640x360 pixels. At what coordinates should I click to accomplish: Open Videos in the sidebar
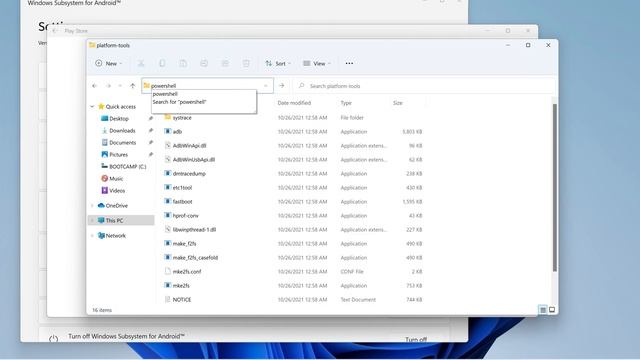coord(117,191)
